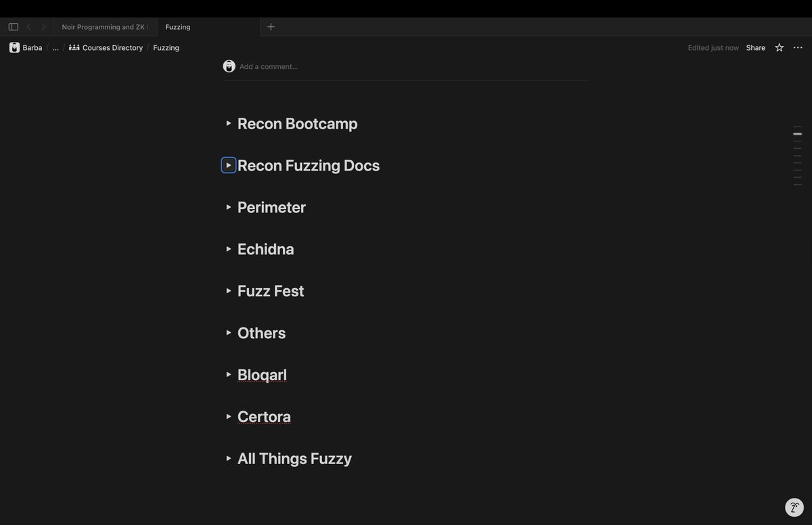Go forward with the right arrow
812x525 pixels.
[44, 27]
